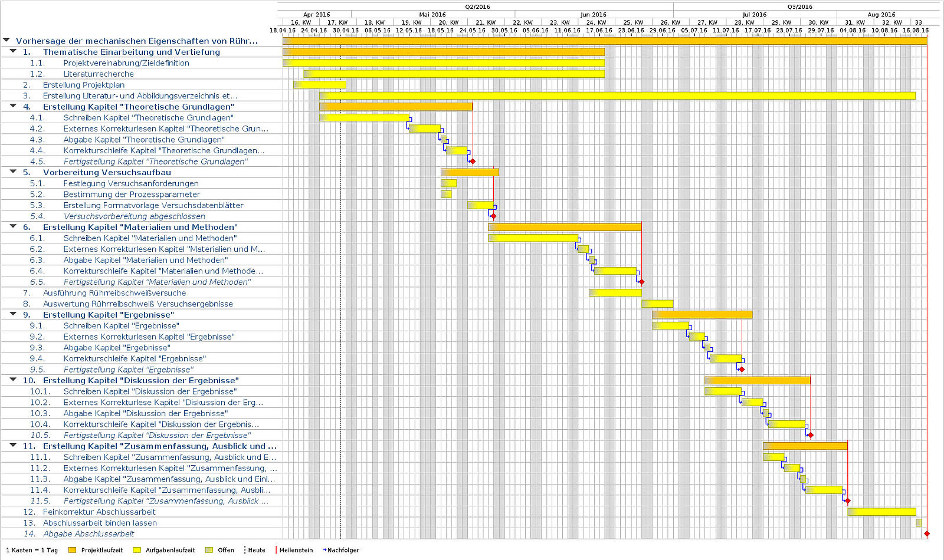Click milestone diamond of 4.5 Fertigstellung Theoretische Grundlagen

click(x=473, y=162)
